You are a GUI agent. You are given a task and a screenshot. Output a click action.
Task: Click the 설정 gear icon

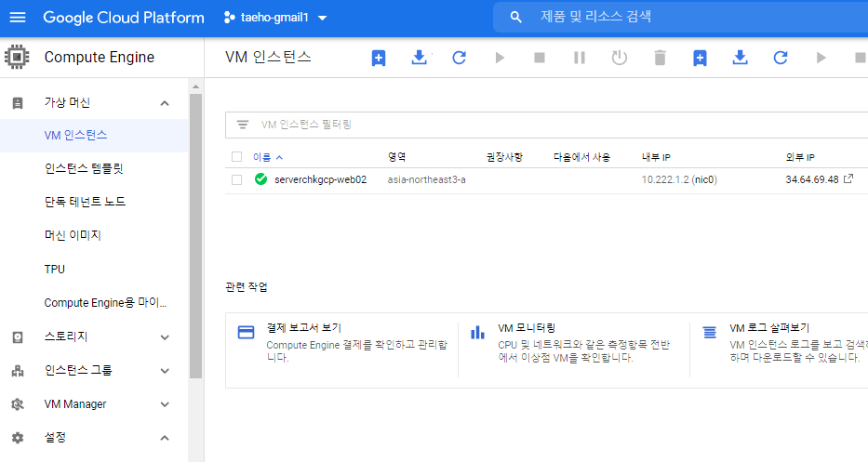click(18, 438)
